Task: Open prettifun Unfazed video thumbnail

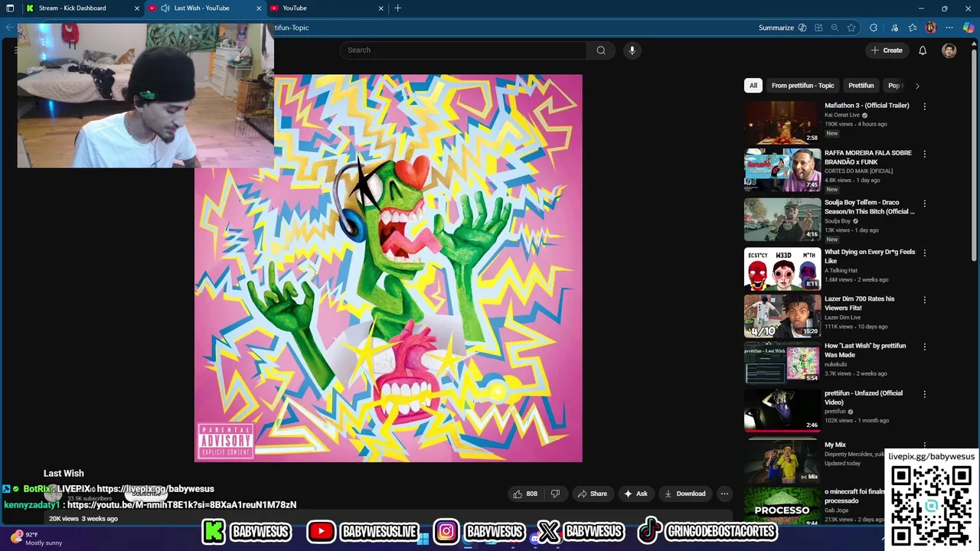Action: click(x=782, y=410)
